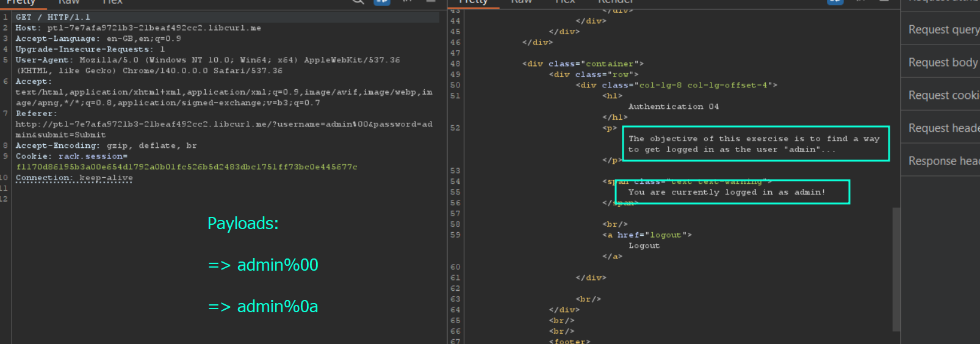The image size is (980, 344).
Task: Switch request view to Hex tab
Action: (x=112, y=2)
